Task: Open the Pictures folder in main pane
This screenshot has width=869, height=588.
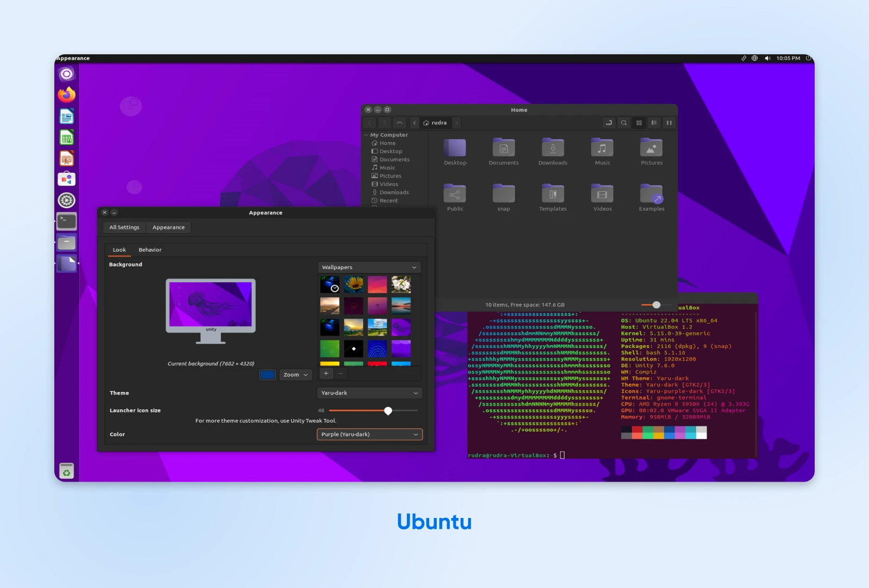Action: click(652, 151)
